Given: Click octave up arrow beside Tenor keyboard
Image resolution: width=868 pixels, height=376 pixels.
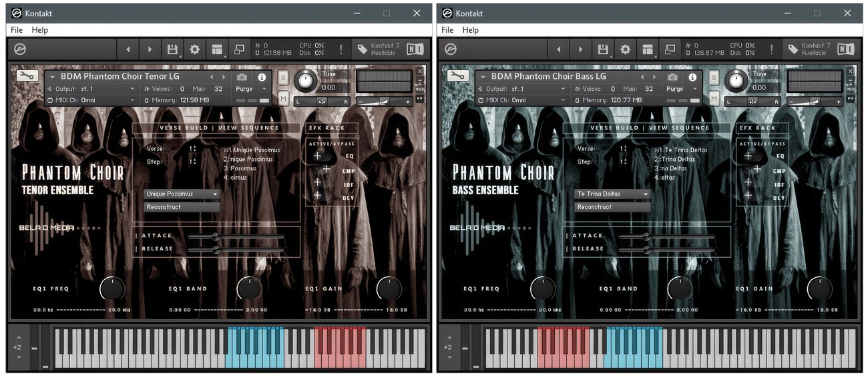Looking at the screenshot, I should pos(18,337).
